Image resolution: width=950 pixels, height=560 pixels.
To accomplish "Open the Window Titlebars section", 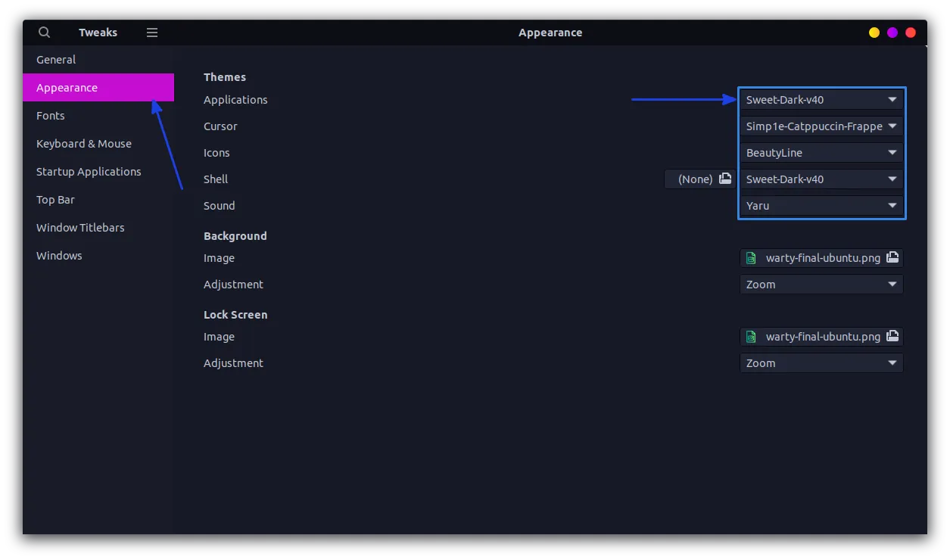I will click(x=80, y=227).
